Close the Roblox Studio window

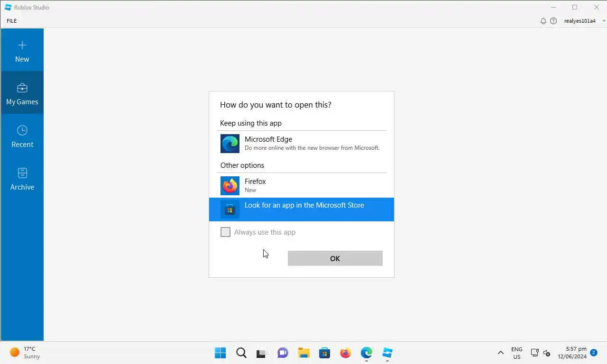coord(596,7)
